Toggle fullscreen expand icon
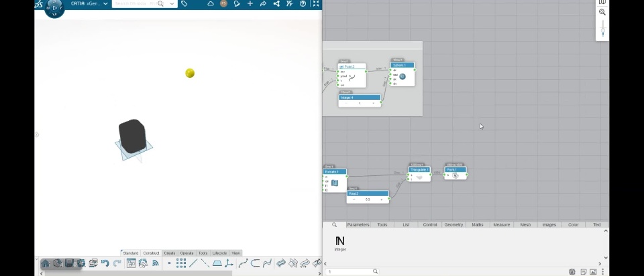 pyautogui.click(x=316, y=4)
